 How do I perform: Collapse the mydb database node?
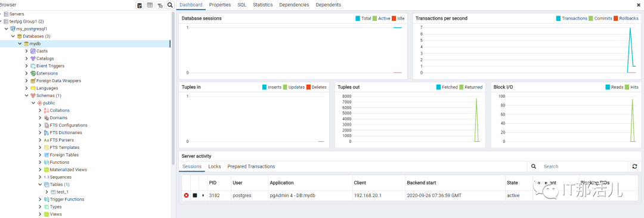point(20,43)
